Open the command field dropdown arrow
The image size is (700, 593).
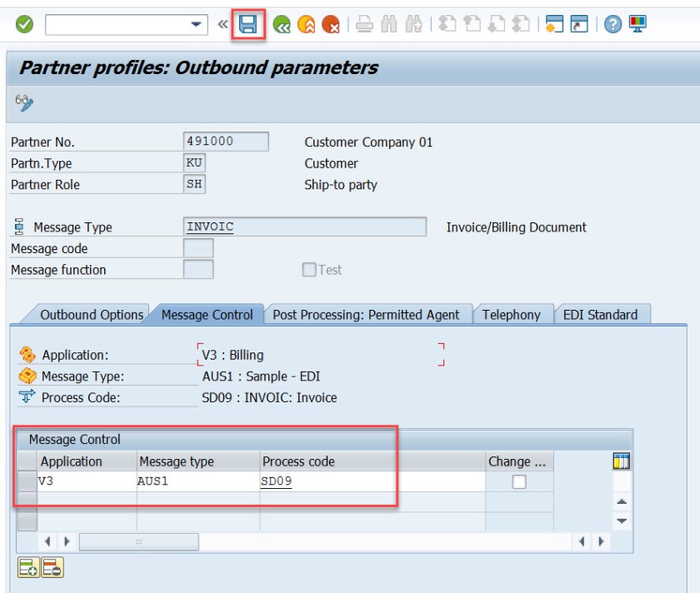point(196,24)
